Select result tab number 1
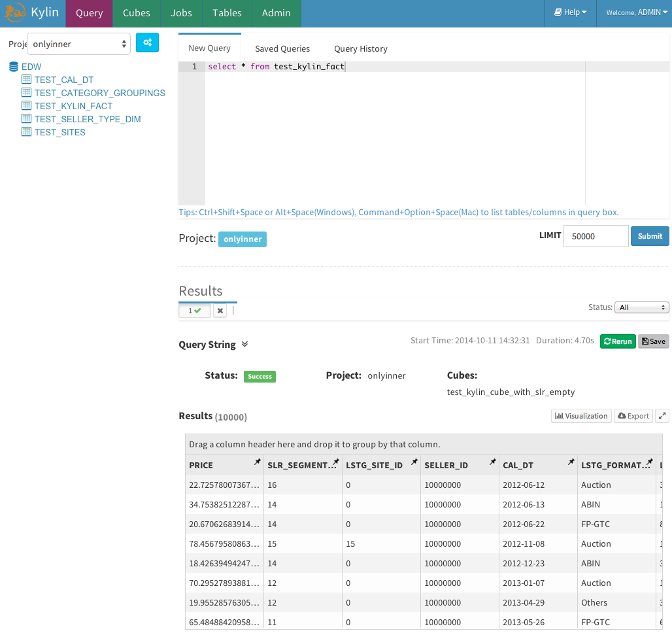 (x=195, y=311)
